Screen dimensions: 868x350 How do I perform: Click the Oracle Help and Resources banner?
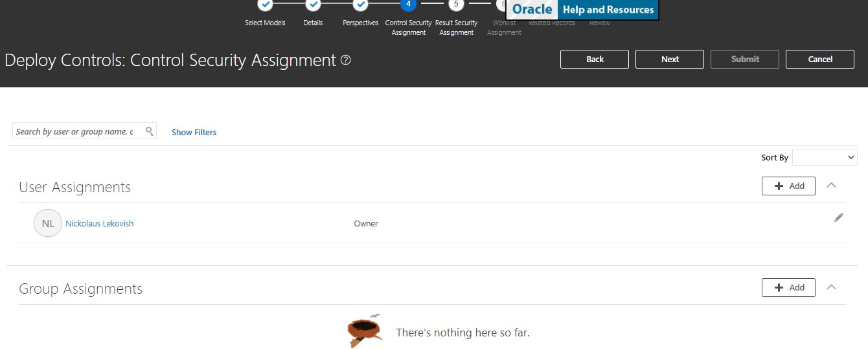pyautogui.click(x=582, y=10)
